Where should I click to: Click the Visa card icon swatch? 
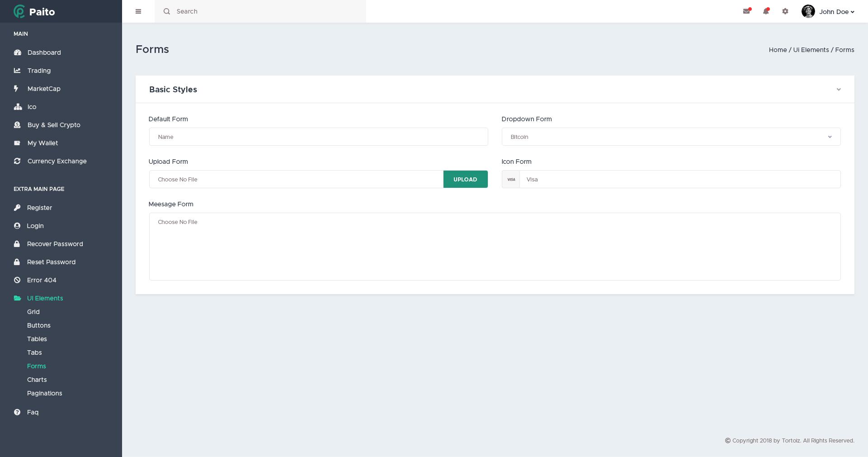[x=511, y=179]
